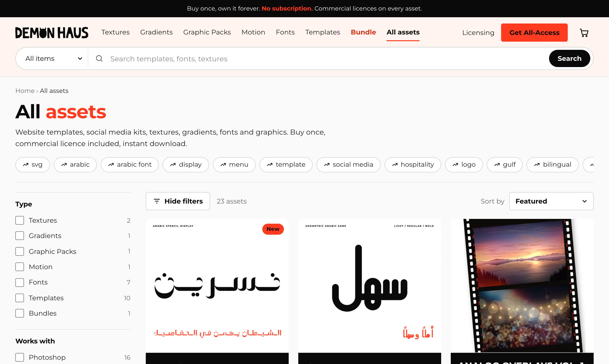Select the logo tag pill
The image size is (609, 364).
464,165
